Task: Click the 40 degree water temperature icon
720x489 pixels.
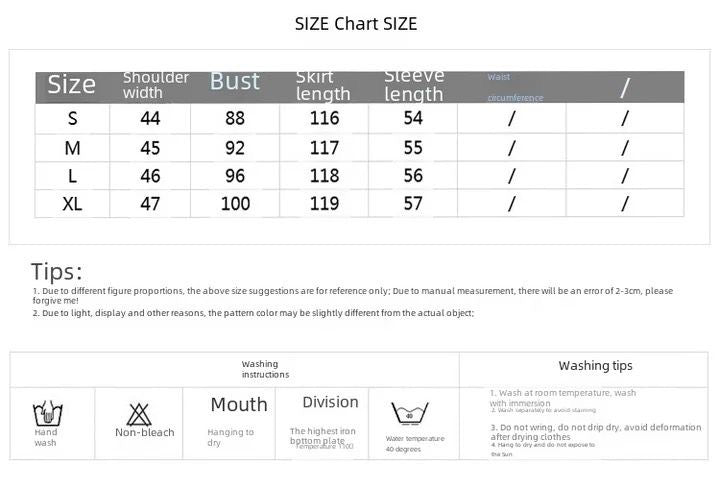Action: (x=409, y=414)
